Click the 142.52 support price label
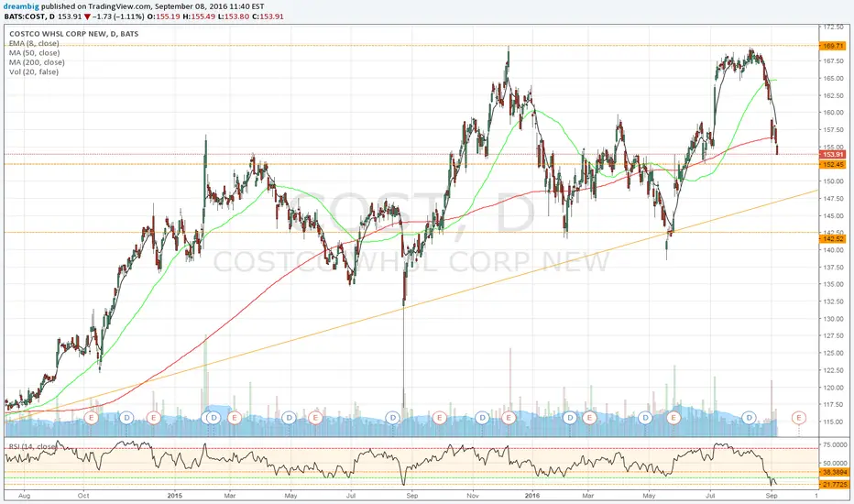 tap(833, 238)
